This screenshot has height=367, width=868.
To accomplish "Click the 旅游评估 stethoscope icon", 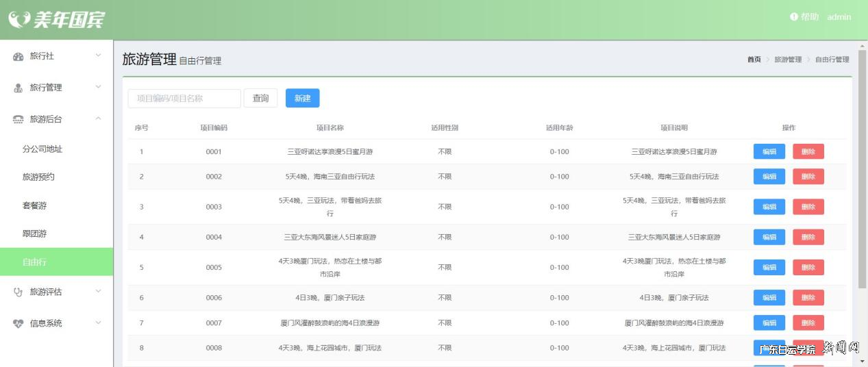I will click(18, 292).
